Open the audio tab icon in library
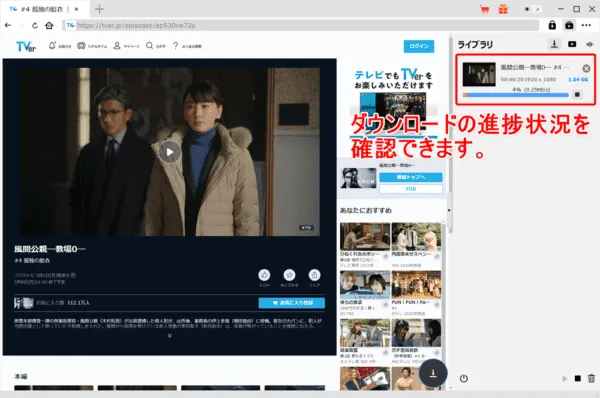600x398 pixels. click(589, 44)
